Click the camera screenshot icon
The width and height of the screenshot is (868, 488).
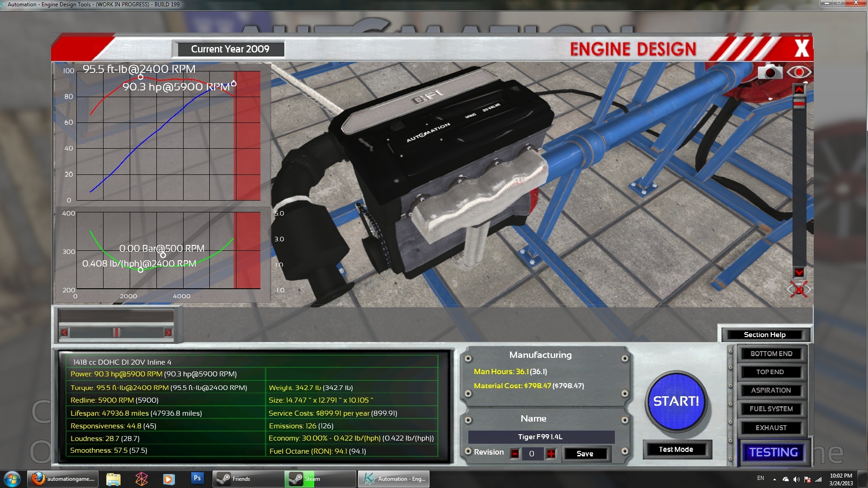(x=769, y=72)
